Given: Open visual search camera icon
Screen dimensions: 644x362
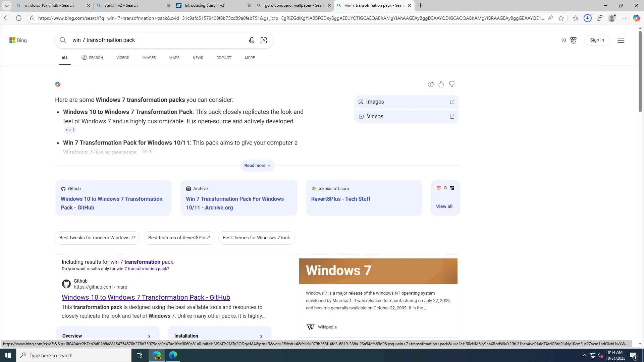Looking at the screenshot, I should 264,40.
